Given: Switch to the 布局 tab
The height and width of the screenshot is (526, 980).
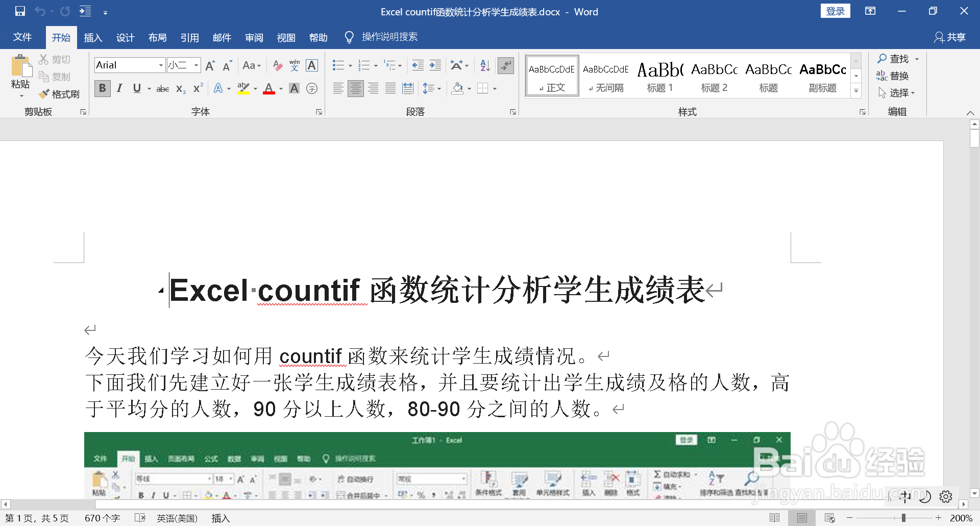Looking at the screenshot, I should 157,37.
